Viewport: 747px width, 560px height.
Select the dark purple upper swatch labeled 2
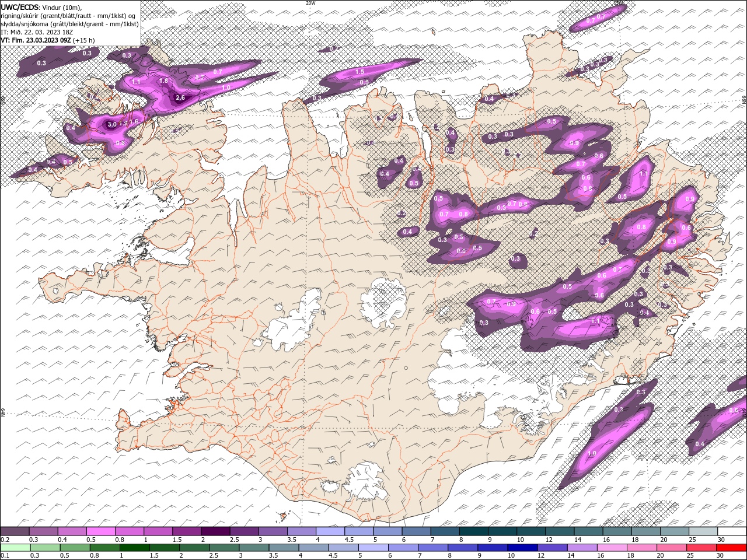215,531
